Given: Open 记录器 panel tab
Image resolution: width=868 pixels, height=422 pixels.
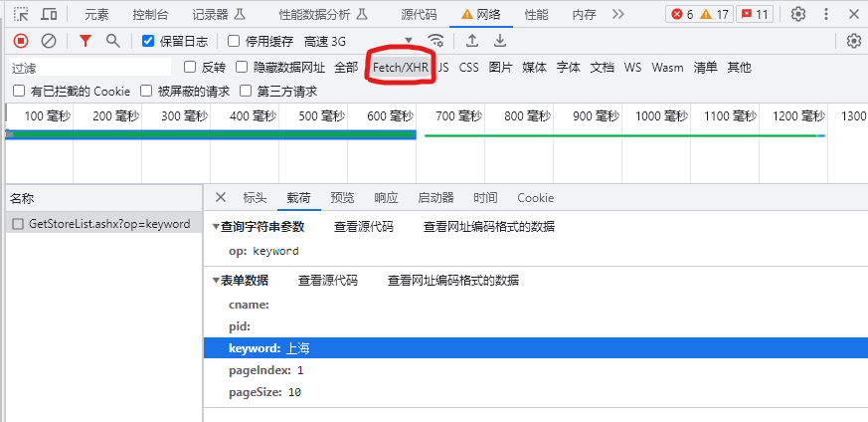Looking at the screenshot, I should coord(218,14).
